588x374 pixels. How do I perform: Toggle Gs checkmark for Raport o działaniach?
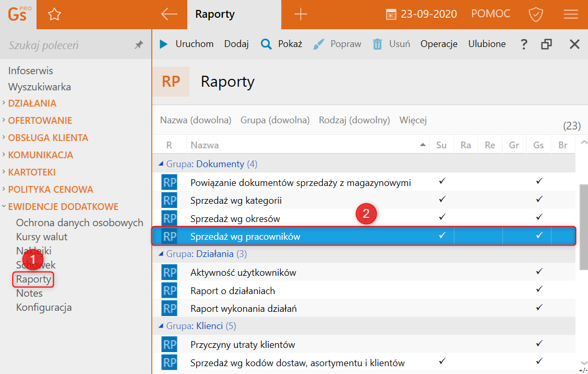pyautogui.click(x=539, y=289)
